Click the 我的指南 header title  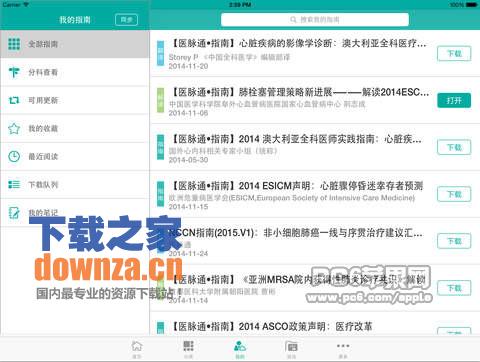coord(75,20)
